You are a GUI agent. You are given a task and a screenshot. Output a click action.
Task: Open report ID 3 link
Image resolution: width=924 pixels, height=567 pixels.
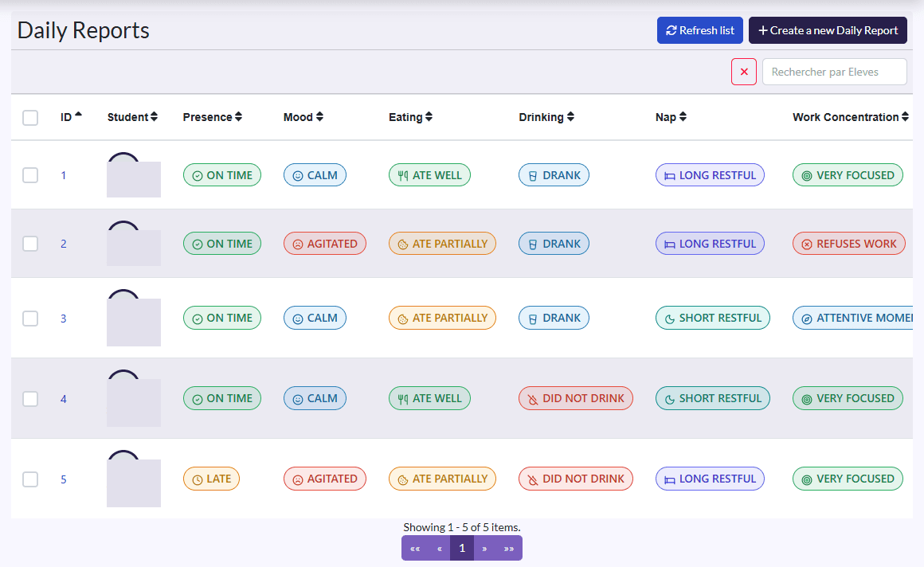point(64,319)
